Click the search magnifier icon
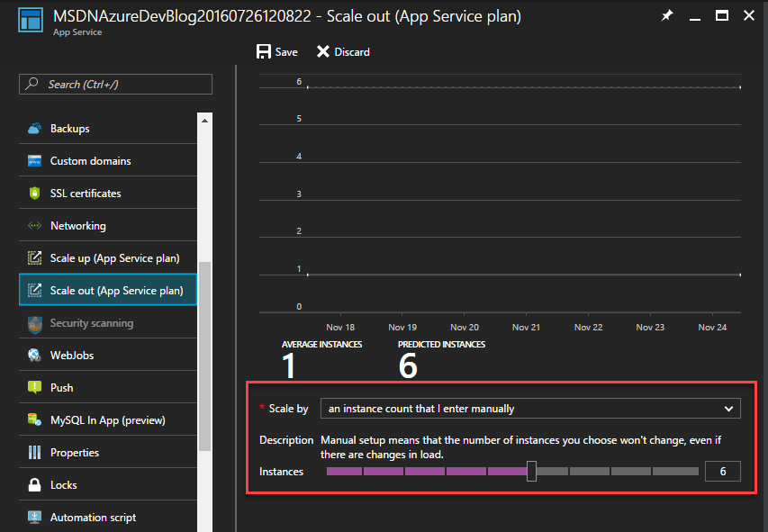768x532 pixels. (32, 84)
